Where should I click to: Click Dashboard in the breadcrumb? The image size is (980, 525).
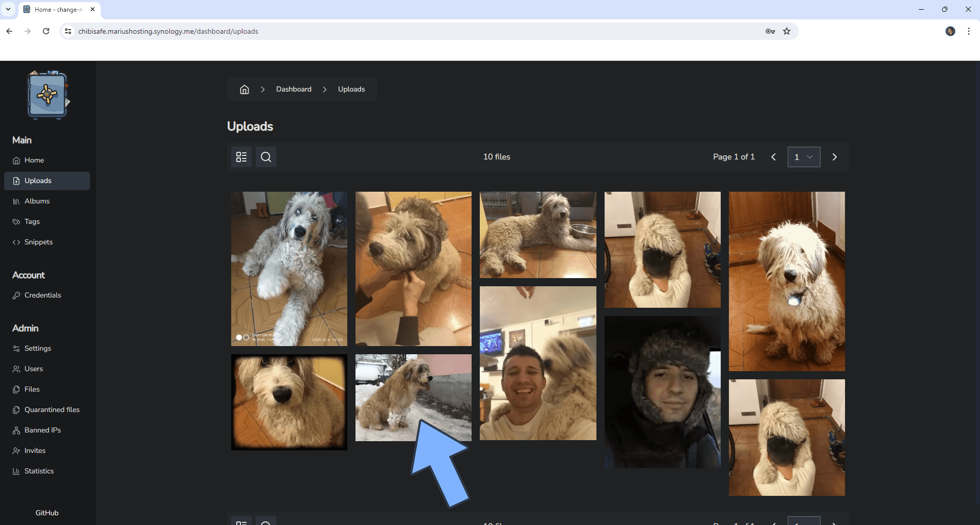coord(294,89)
